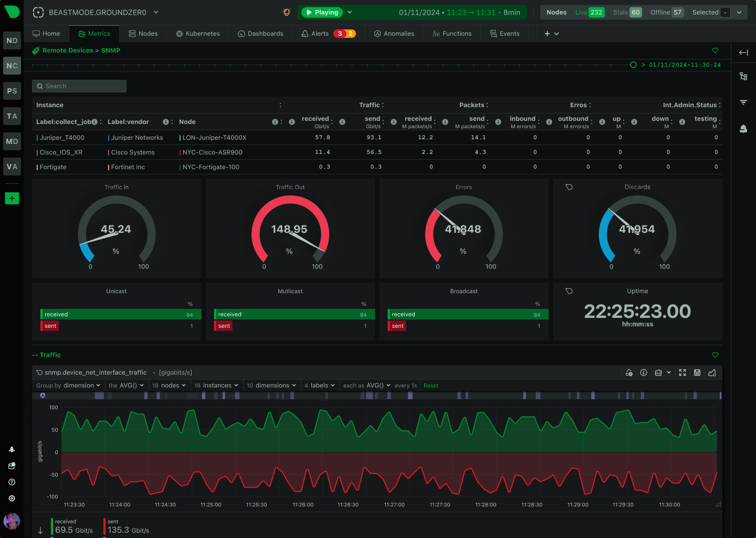Open the chart alert settings icon

coord(629,373)
